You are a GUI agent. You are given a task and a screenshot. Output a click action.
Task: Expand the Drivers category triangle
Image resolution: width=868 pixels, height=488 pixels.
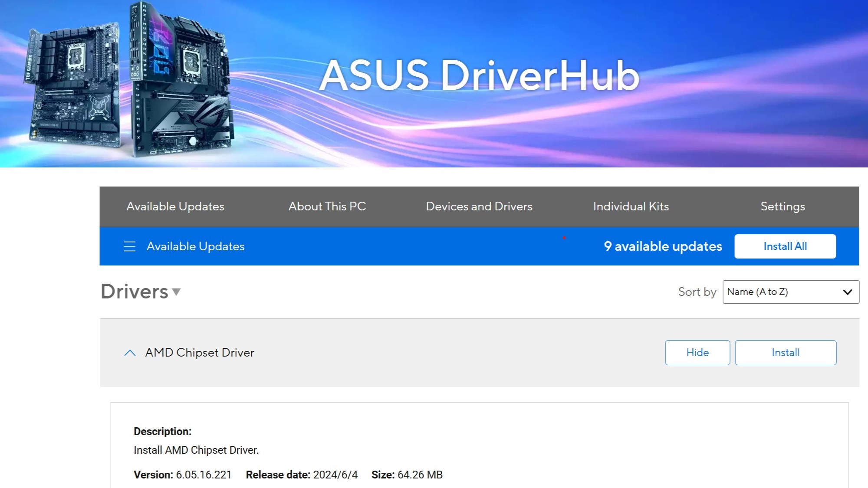click(176, 292)
